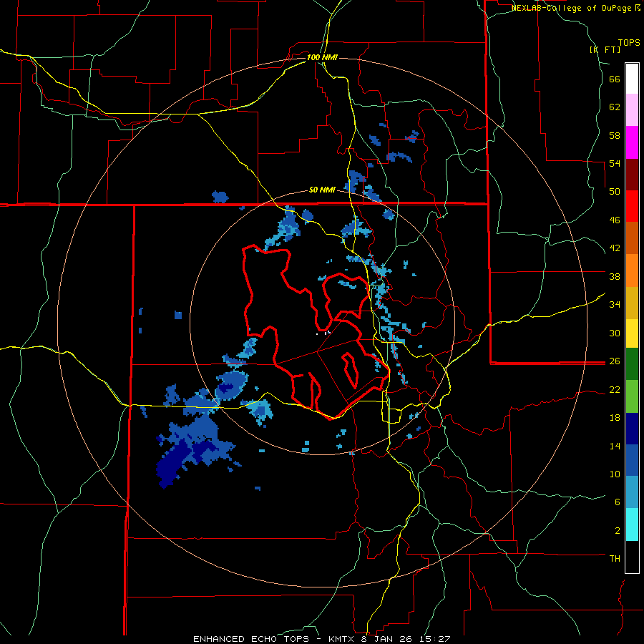Click the '62' legend value

point(615,107)
